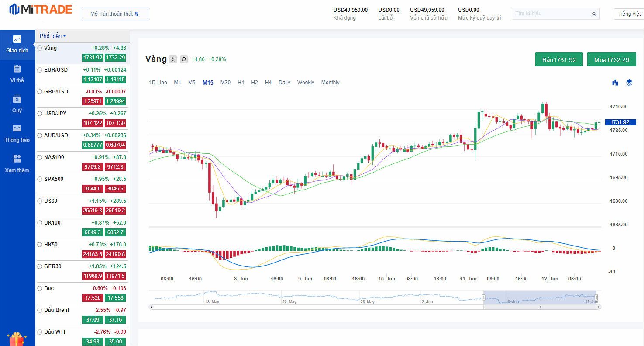The image size is (644, 346).
Task: Click the Bán 1731.92 sell button
Action: click(559, 60)
